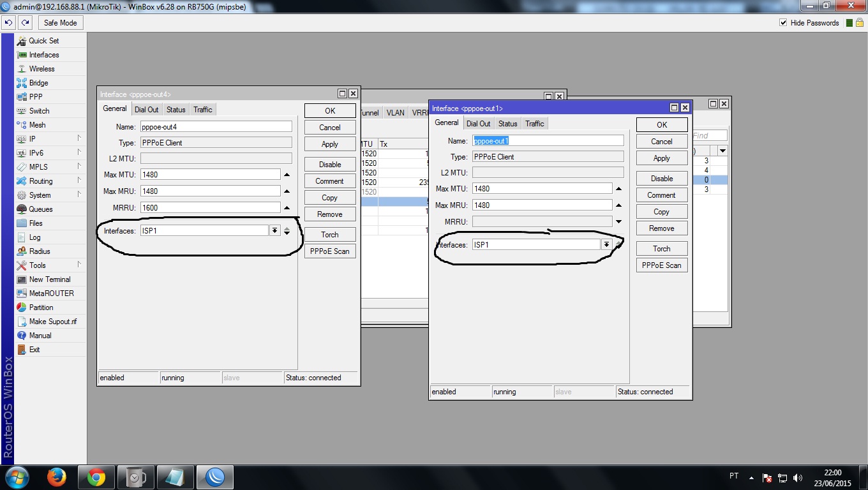Click Disable in the pppoe-out4 window

330,165
